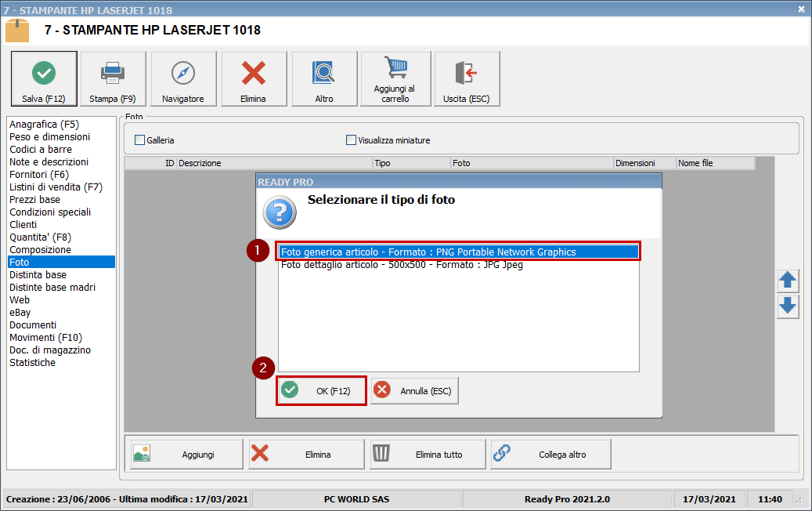812x511 pixels.
Task: Click the Aggiungi photo button
Action: pos(186,455)
